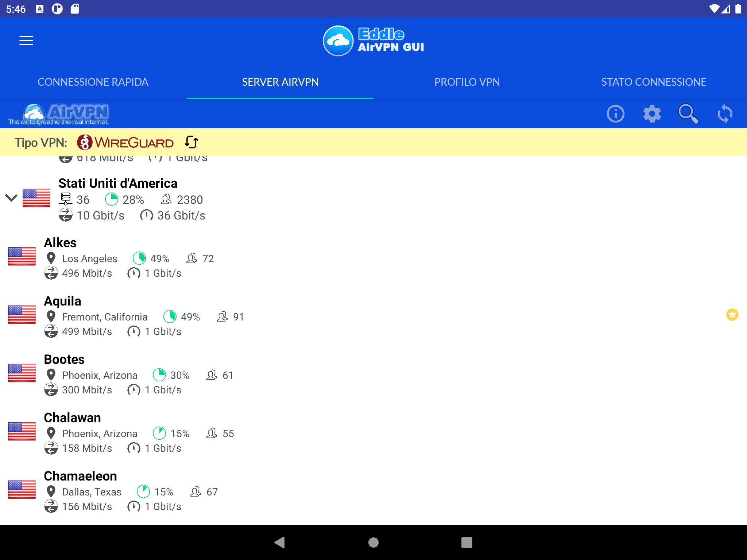
Task: Tap Bootes 30% load indicator
Action: 159,375
